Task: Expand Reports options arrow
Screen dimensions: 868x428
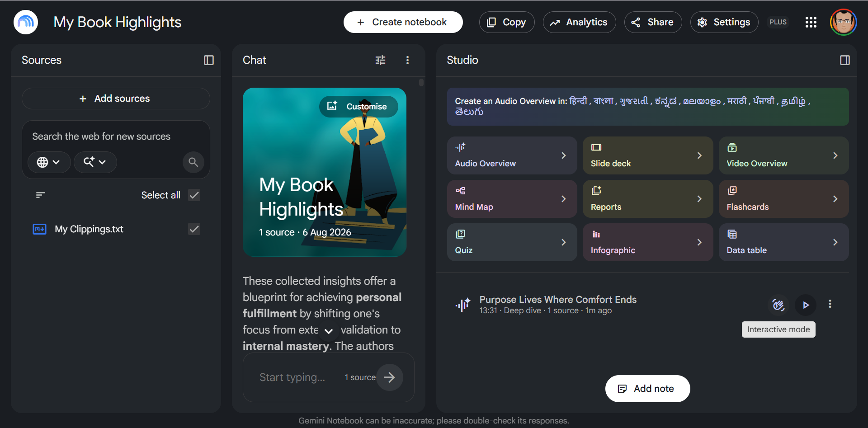Action: click(699, 199)
